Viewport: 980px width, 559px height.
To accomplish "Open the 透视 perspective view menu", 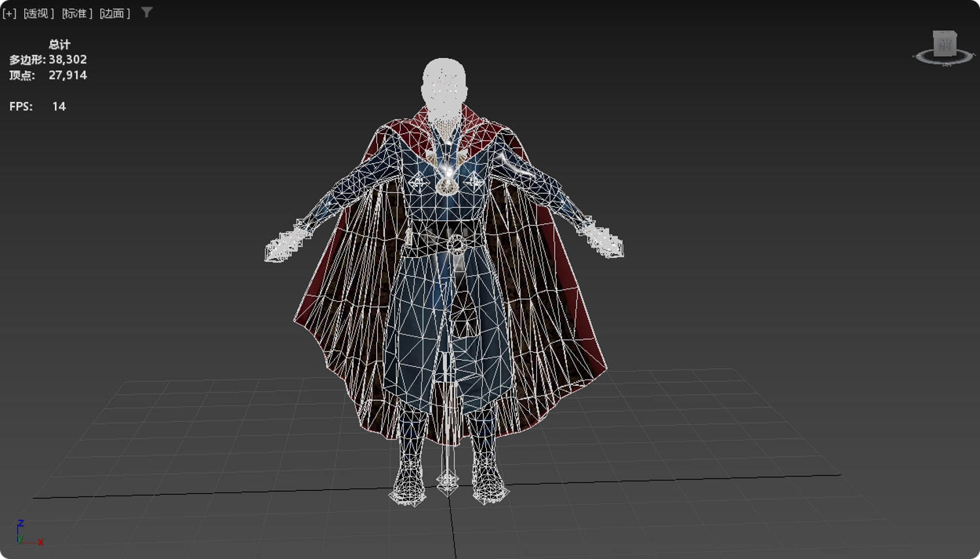I will 39,13.
